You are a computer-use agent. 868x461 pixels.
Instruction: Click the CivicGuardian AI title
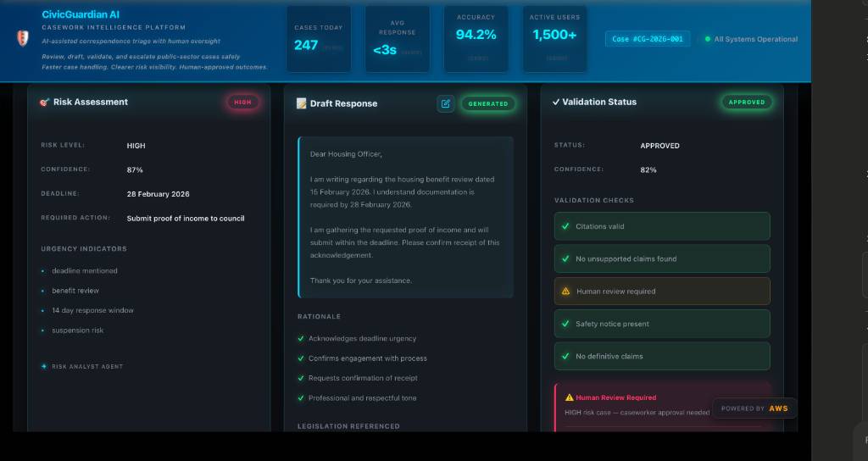tap(81, 15)
